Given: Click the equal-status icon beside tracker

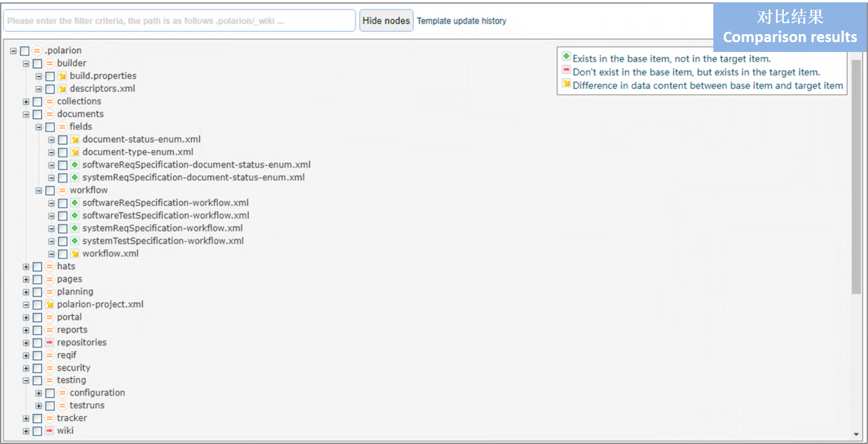Looking at the screenshot, I should click(50, 419).
